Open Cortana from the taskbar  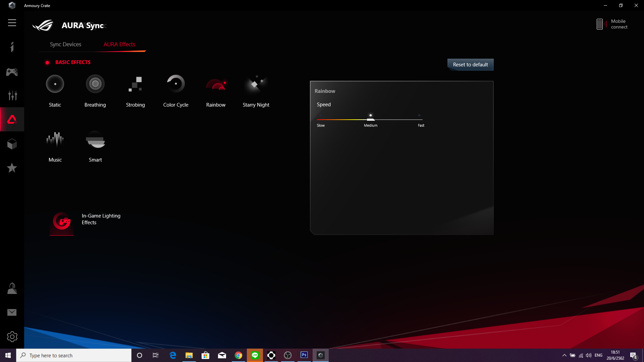[140, 355]
